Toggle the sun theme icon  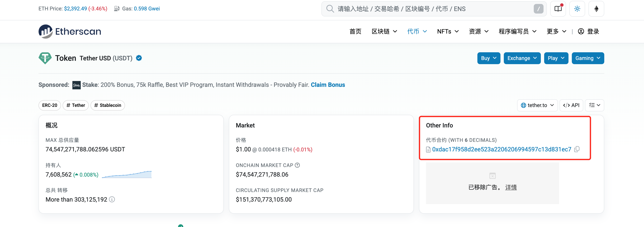click(x=577, y=9)
